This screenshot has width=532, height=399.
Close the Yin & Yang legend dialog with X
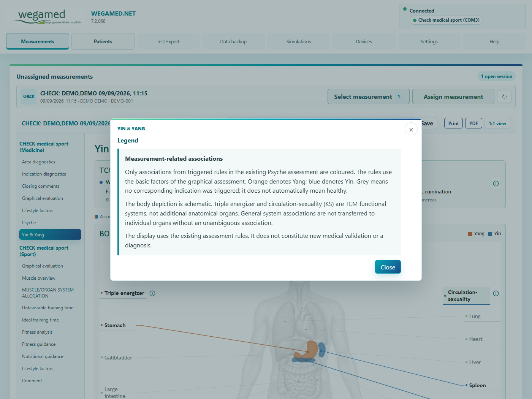point(411,129)
